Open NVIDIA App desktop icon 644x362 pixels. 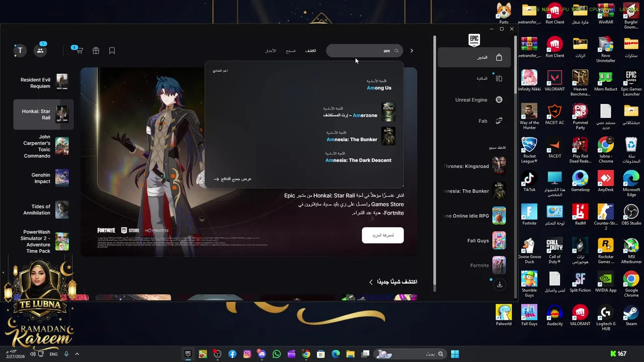(x=606, y=282)
